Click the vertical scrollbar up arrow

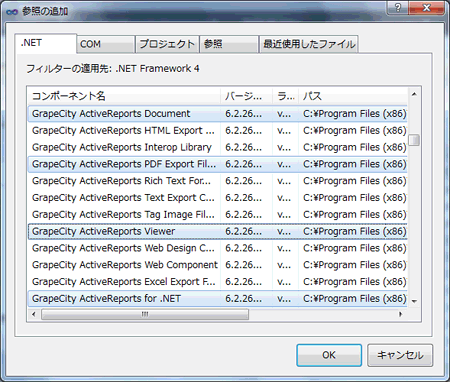pyautogui.click(x=414, y=94)
